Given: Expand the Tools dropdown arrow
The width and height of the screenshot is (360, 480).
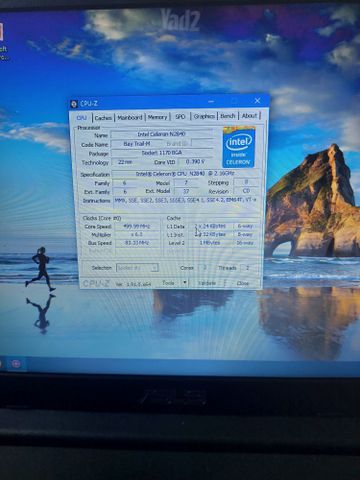Looking at the screenshot, I should click(185, 283).
